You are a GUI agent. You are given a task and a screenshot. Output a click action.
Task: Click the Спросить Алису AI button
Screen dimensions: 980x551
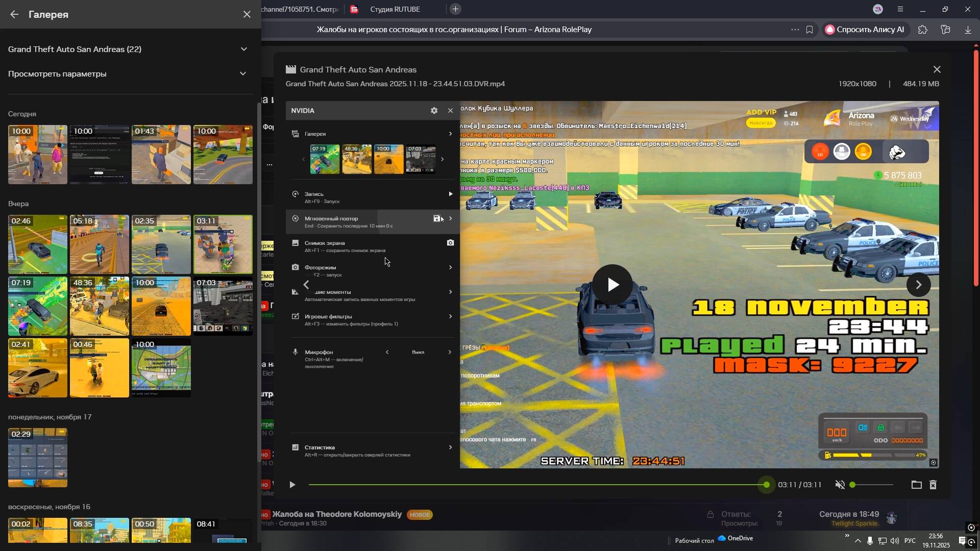point(865,30)
